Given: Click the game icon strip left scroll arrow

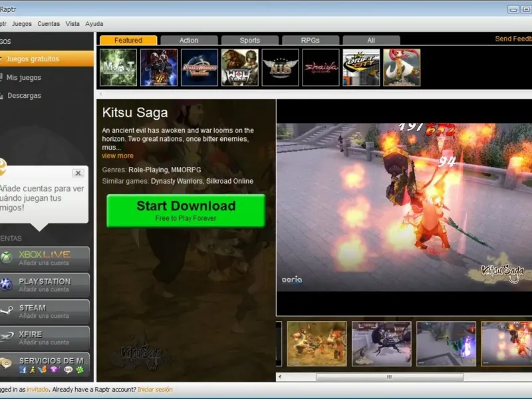Looking at the screenshot, I should [100, 93].
